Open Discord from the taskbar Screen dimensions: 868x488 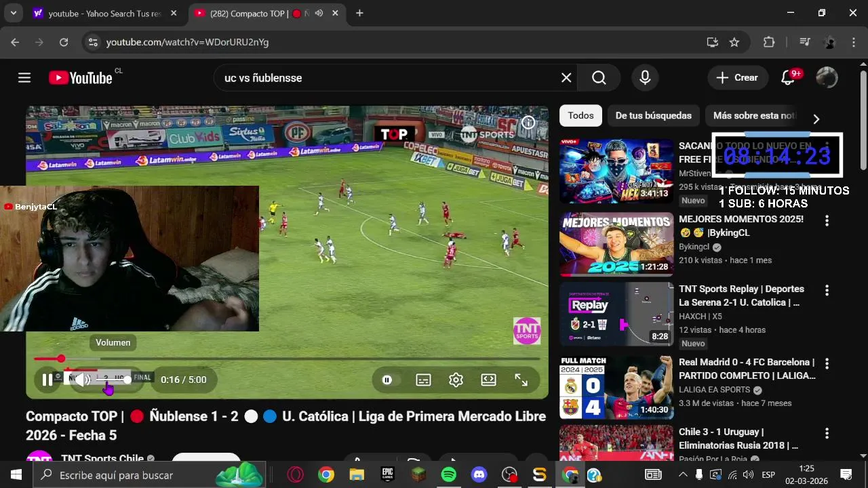(479, 475)
